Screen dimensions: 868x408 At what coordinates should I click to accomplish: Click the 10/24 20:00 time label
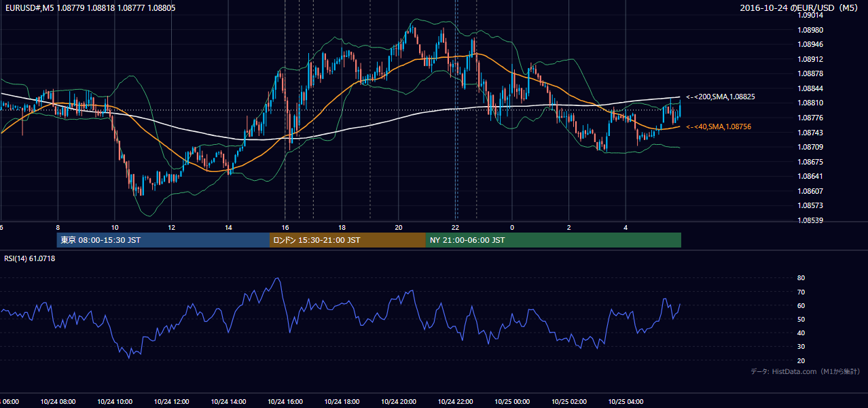(399, 402)
